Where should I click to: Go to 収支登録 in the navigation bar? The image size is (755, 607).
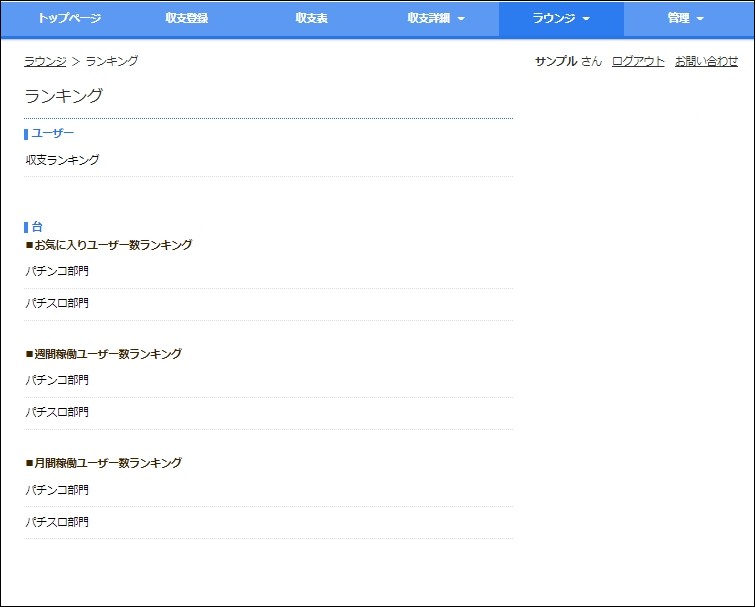187,18
